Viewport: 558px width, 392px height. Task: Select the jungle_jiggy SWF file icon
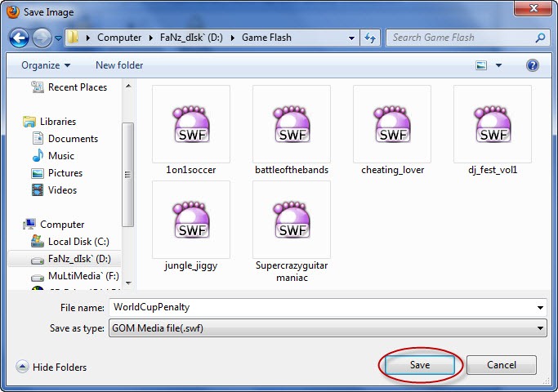click(191, 220)
